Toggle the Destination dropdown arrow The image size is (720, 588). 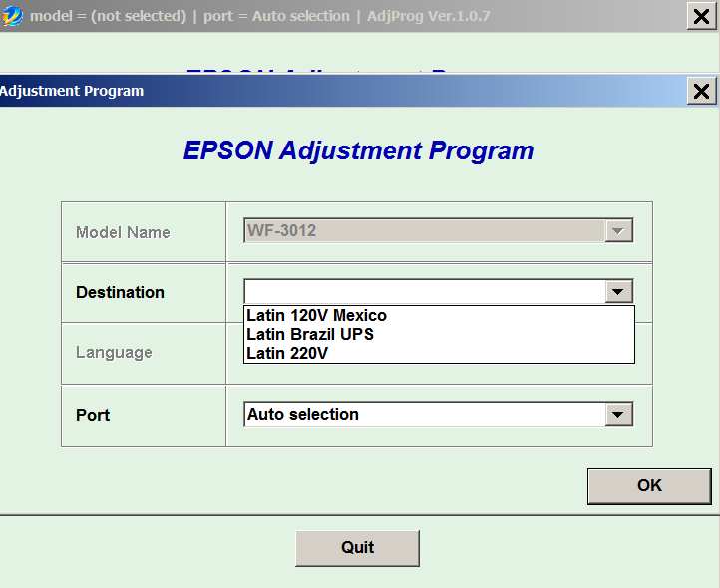point(618,291)
